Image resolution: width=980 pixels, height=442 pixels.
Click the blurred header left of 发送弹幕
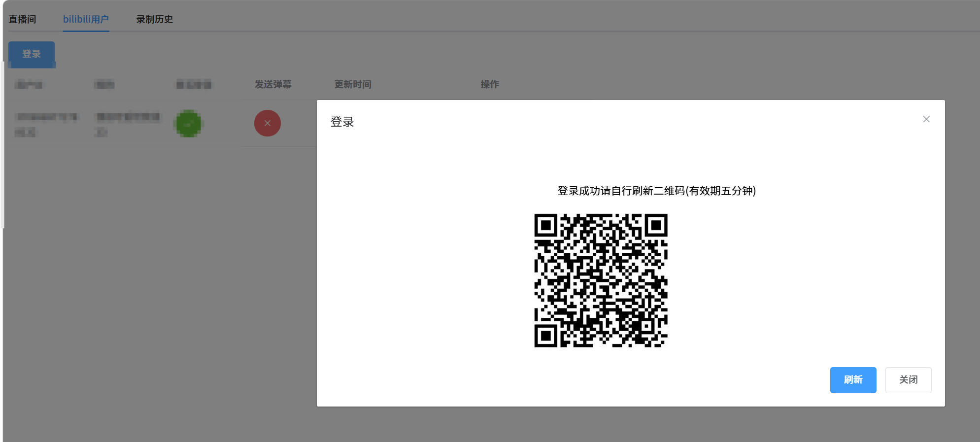[x=194, y=85]
